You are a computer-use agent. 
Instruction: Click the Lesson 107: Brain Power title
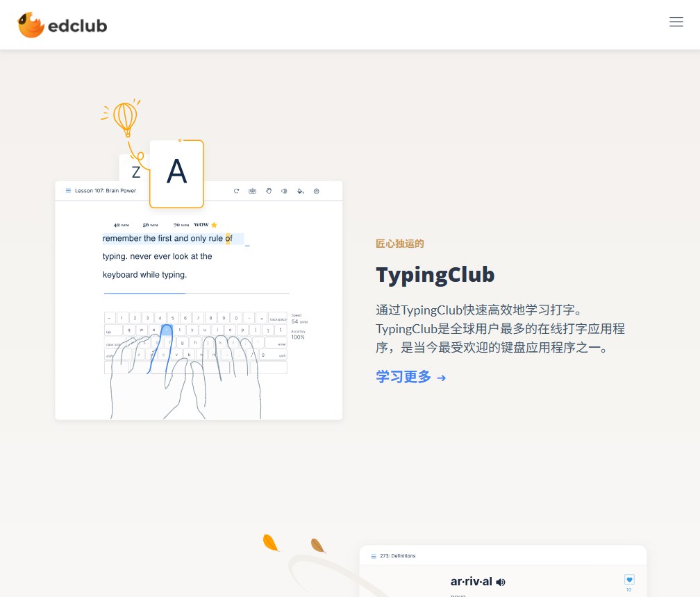click(x=106, y=190)
